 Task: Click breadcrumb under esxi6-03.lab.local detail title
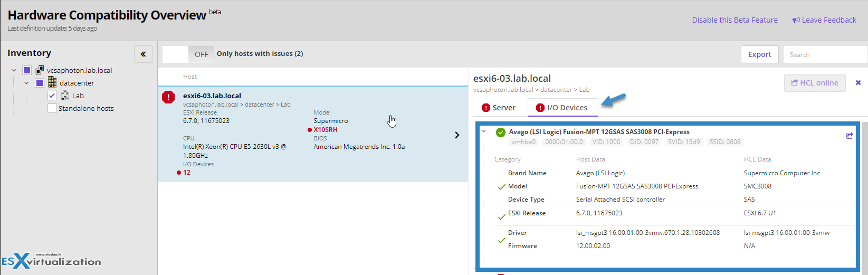click(531, 90)
